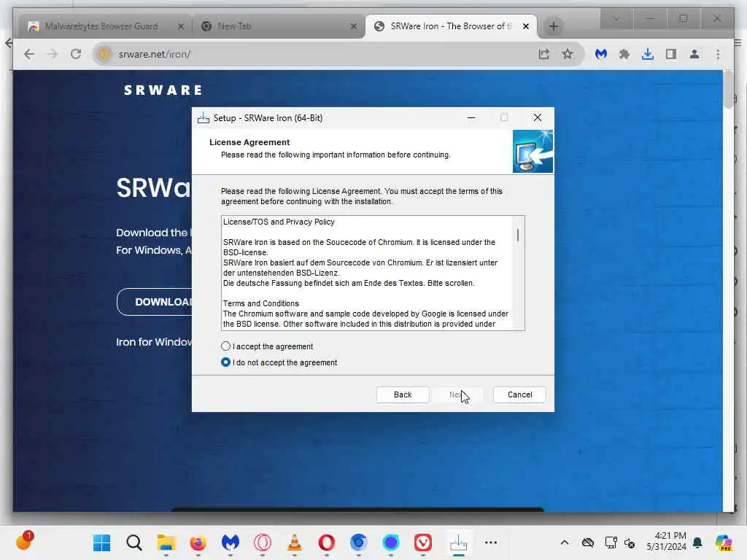Select 'I accept the agreement' radio button
This screenshot has height=560, width=747.
click(x=226, y=346)
